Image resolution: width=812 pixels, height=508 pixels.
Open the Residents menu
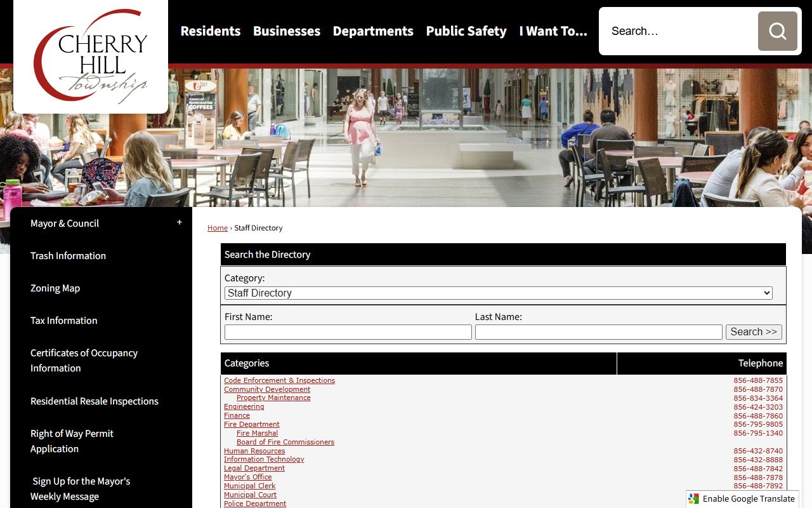(211, 31)
